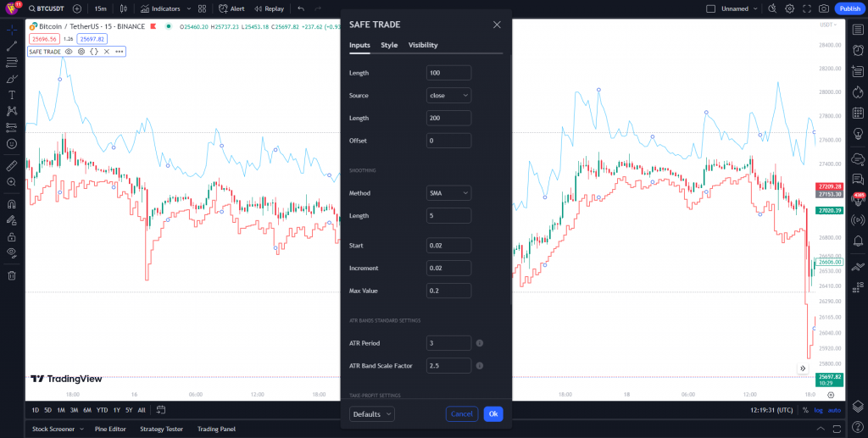This screenshot has width=868, height=438.
Task: Select the trend line drawing tool
Action: pyautogui.click(x=12, y=47)
